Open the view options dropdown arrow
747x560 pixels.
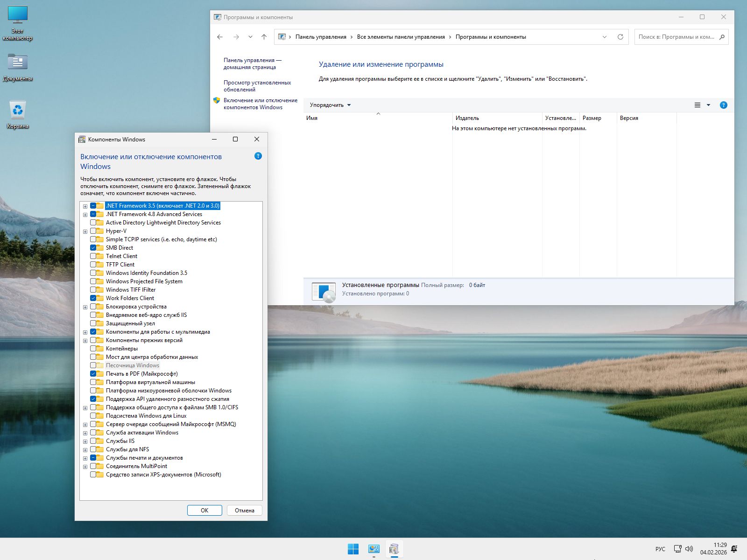(x=708, y=105)
